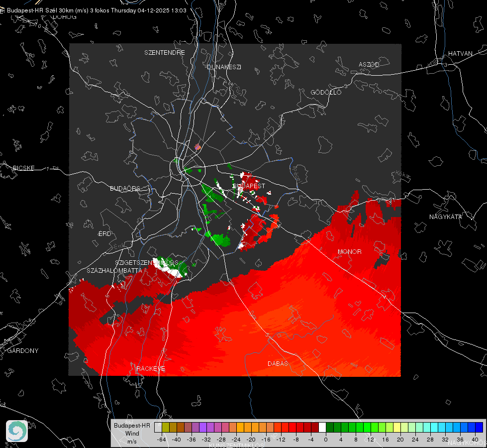Select the RÁCKEVE label

click(151, 369)
